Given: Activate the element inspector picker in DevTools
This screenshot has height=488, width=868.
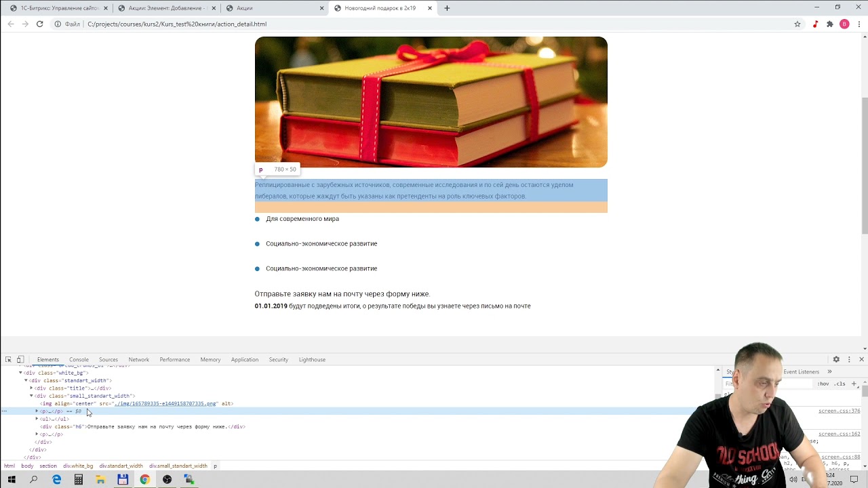Looking at the screenshot, I should coord(8,359).
